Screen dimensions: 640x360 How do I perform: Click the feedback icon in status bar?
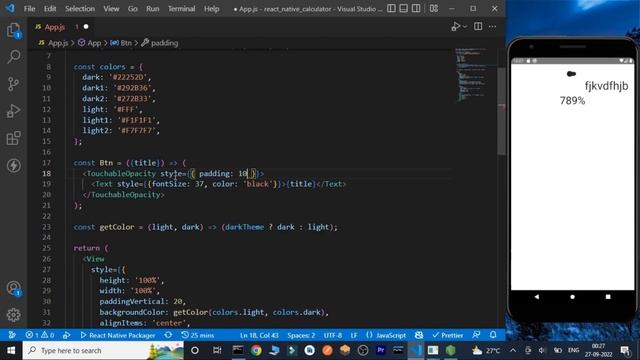coord(476,335)
